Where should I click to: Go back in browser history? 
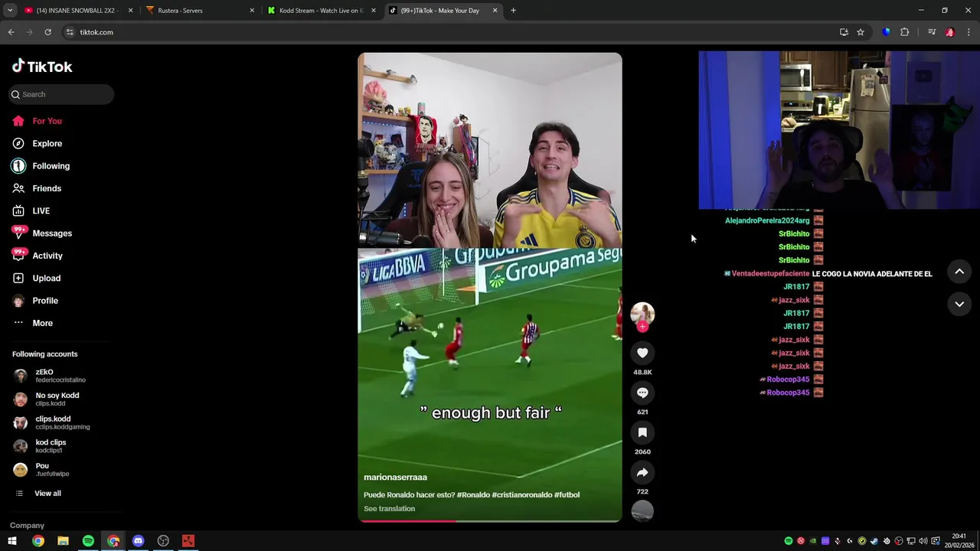click(11, 32)
